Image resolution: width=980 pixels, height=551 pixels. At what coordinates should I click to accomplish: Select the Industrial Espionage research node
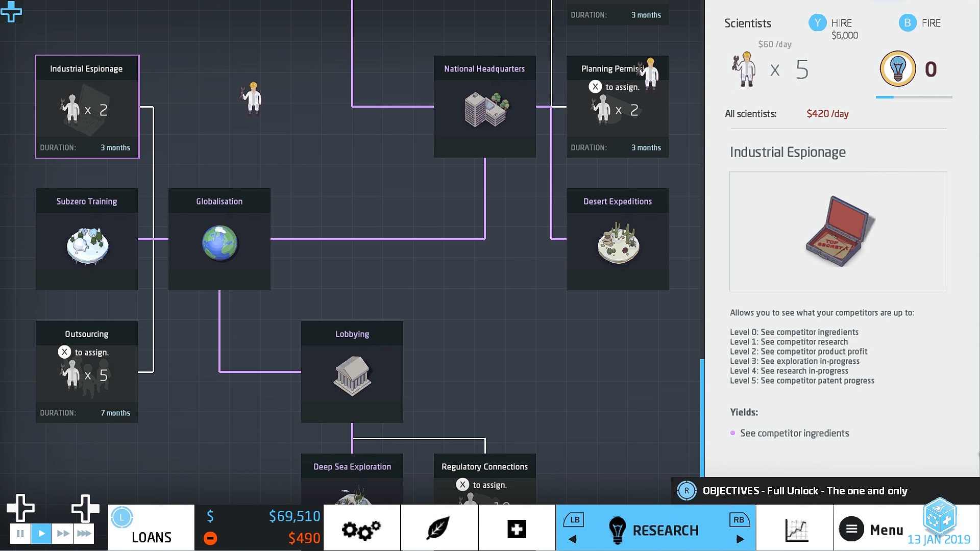[x=86, y=107]
